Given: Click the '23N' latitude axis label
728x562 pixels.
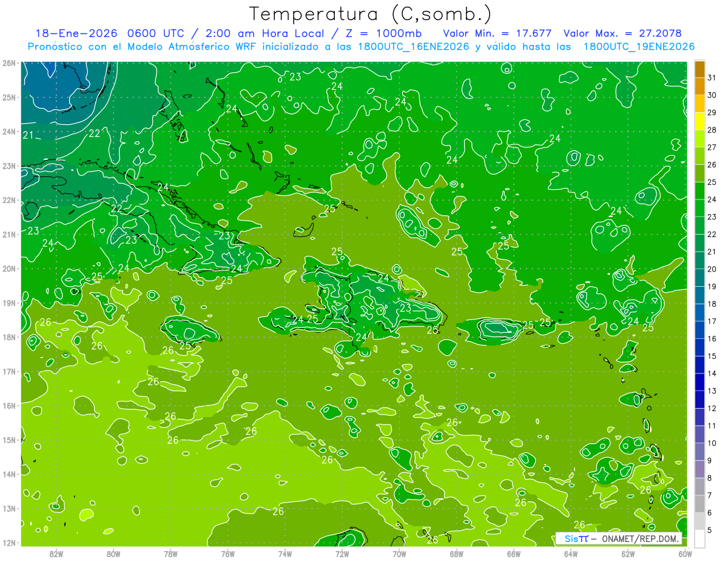Looking at the screenshot, I should (x=10, y=166).
